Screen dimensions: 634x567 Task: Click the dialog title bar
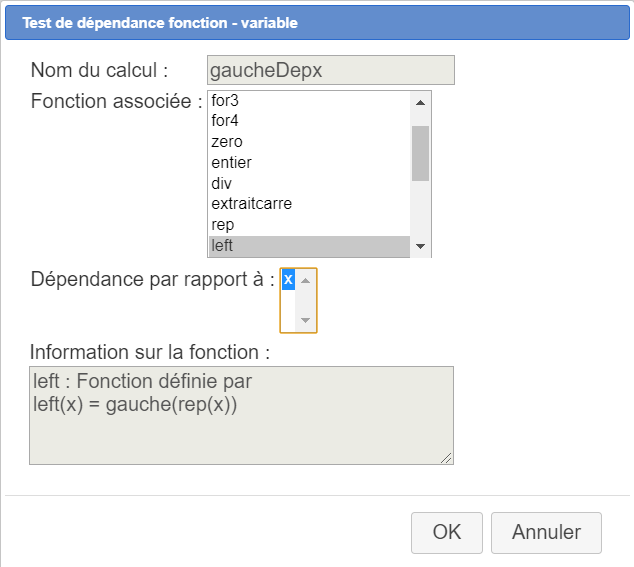(317, 22)
